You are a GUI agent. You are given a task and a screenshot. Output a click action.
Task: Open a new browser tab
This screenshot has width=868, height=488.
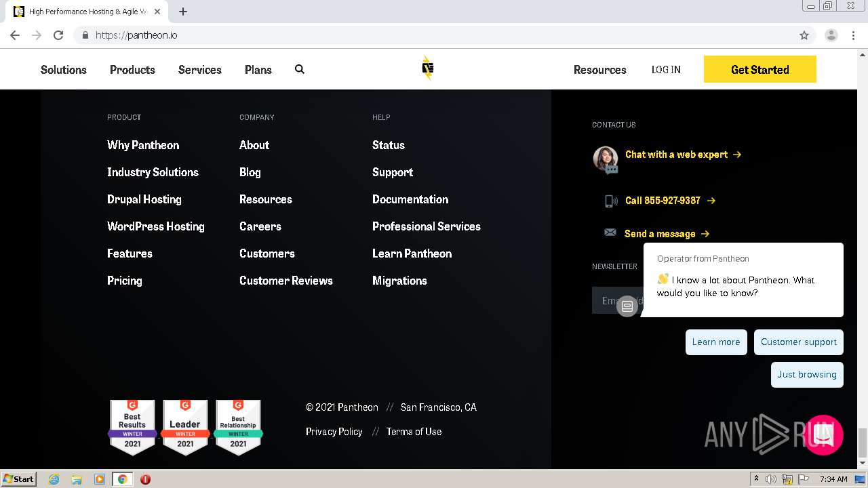(183, 12)
